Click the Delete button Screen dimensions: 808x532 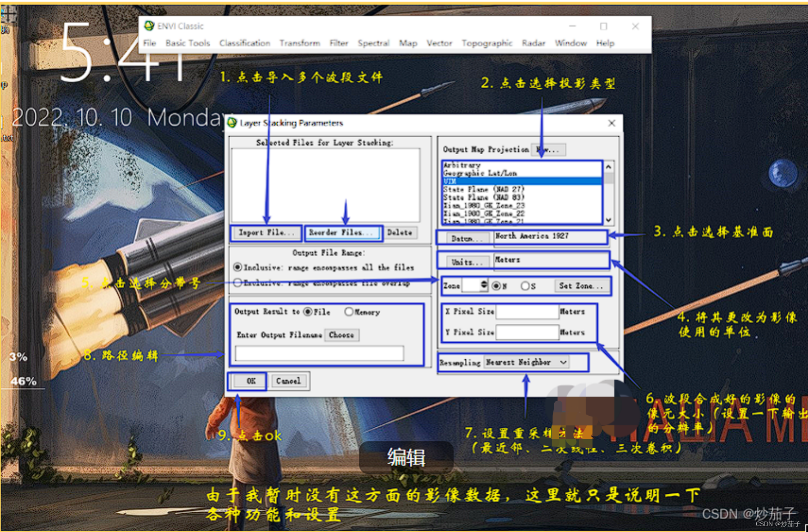click(400, 232)
